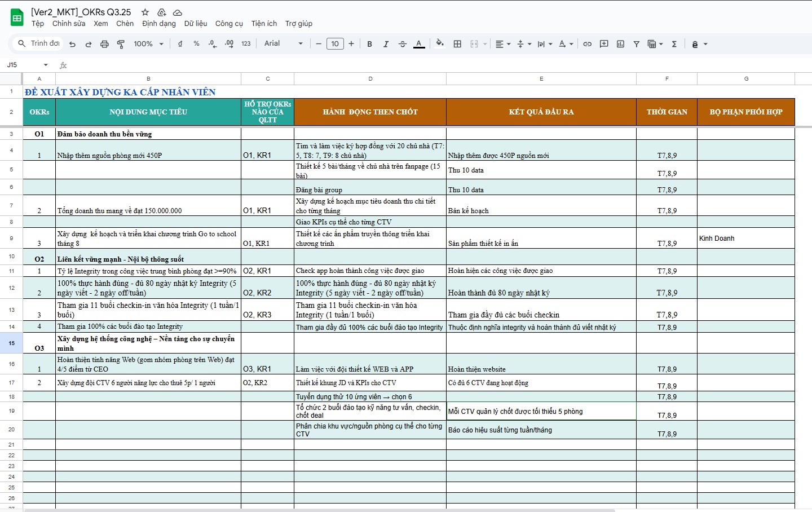Expand the horizontal align dropdown

click(x=502, y=44)
